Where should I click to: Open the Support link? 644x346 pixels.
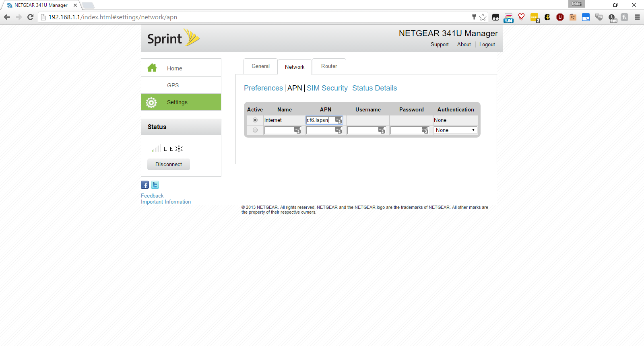pos(440,45)
